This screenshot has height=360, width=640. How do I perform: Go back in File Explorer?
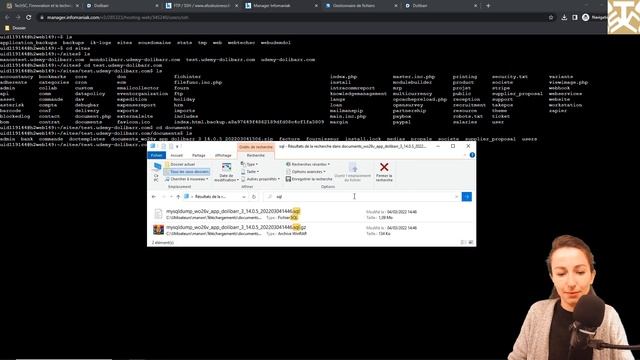pyautogui.click(x=154, y=197)
